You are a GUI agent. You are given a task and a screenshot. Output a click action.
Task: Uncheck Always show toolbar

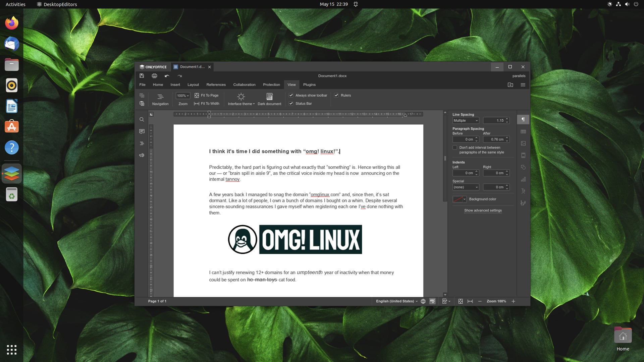pyautogui.click(x=291, y=96)
